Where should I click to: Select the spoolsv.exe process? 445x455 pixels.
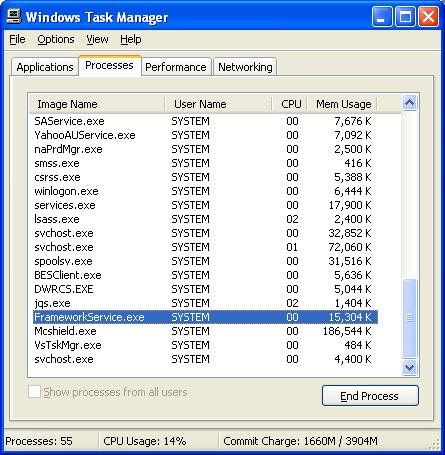(205, 261)
